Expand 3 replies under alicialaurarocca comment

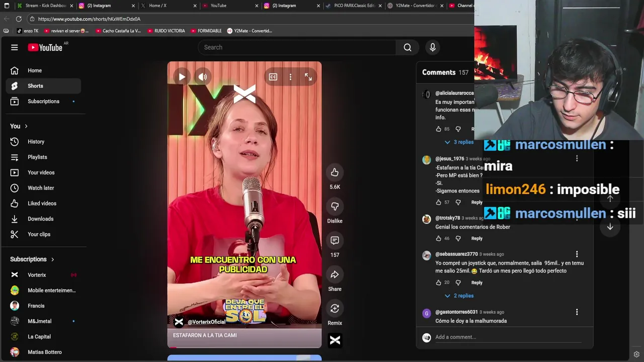click(459, 142)
